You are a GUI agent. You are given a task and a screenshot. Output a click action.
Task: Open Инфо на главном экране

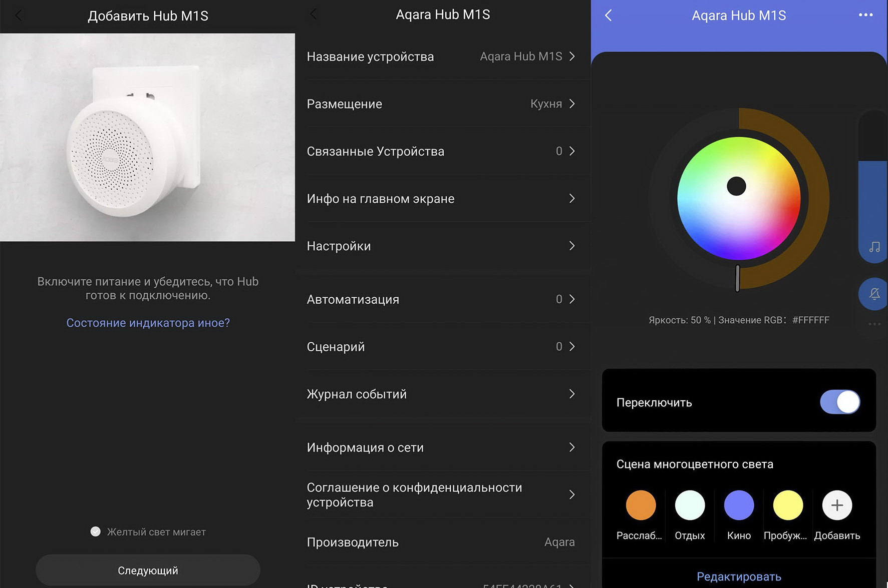(x=443, y=199)
